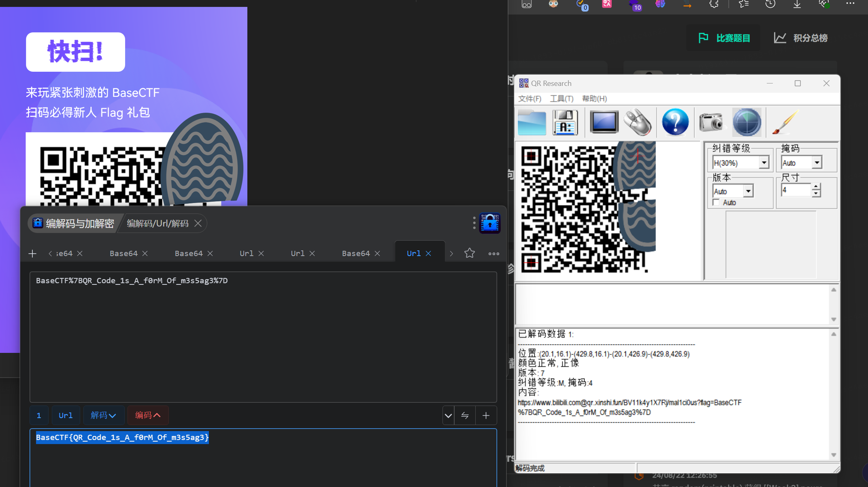Viewport: 868px width, 487px height.
Task: Toggle the Auto checkbox under 版本
Action: [717, 203]
